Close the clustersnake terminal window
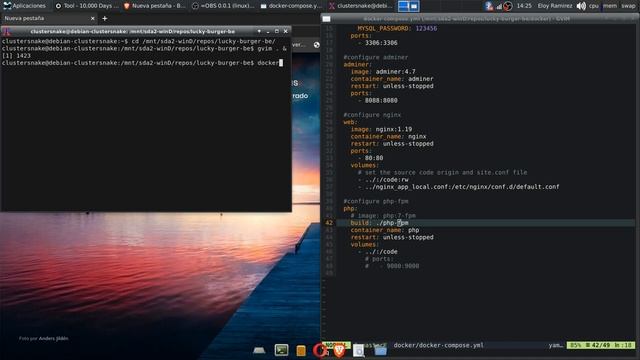 (285, 31)
